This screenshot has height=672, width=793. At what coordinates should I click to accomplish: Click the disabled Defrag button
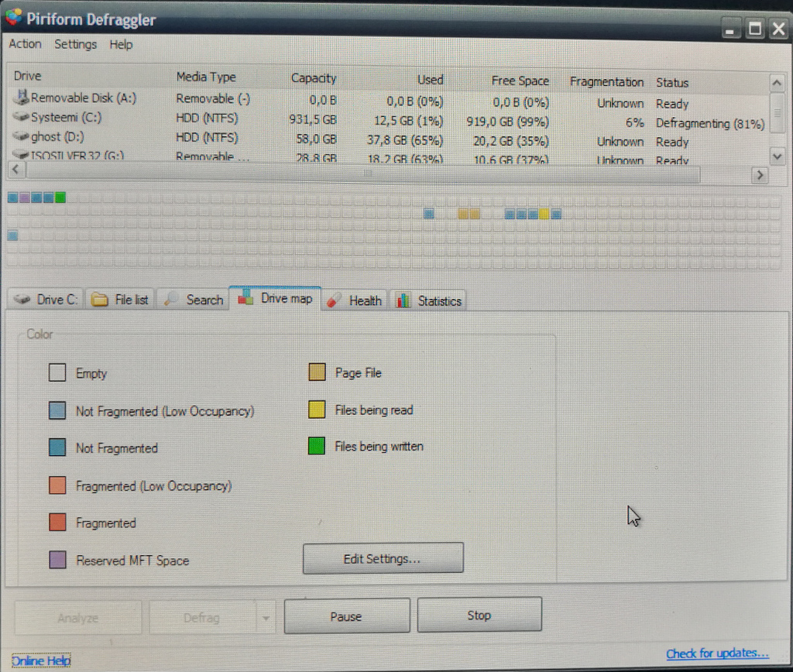tap(202, 617)
